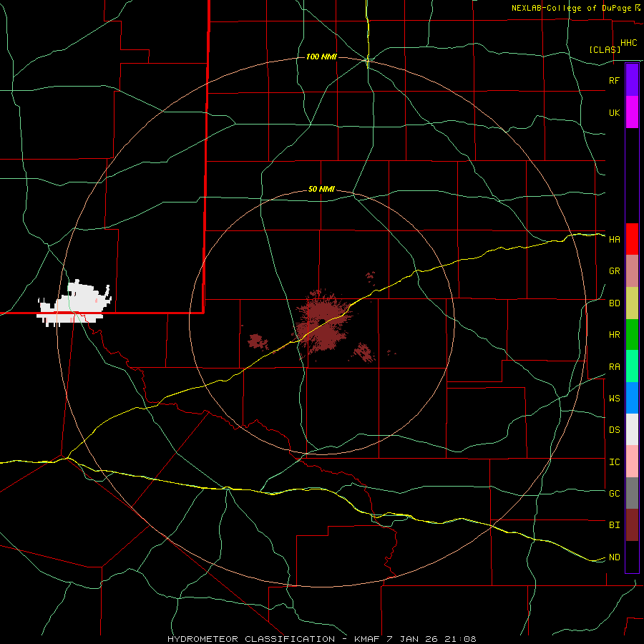The width and height of the screenshot is (644, 644).
Task: Click the HA red legend swatch
Action: [x=632, y=239]
